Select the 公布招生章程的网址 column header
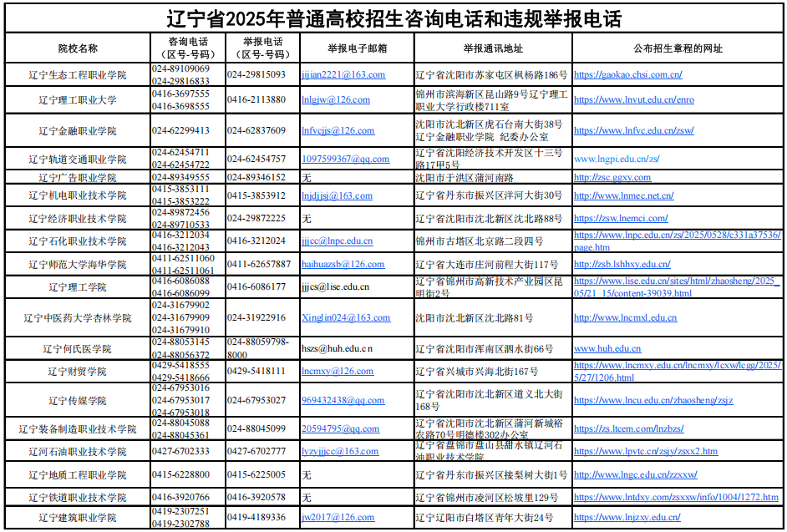The image size is (787, 532). click(678, 48)
